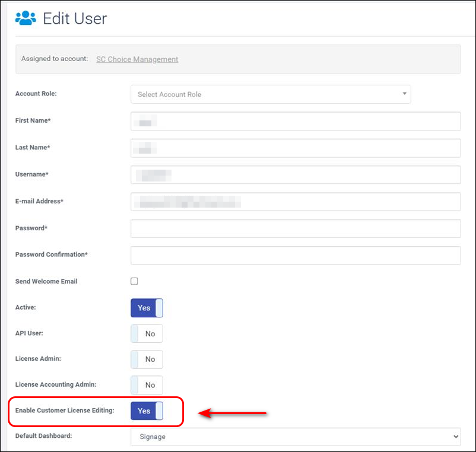Screen dimensions: 476x452
Task: Click the Password input box
Action: coord(296,228)
